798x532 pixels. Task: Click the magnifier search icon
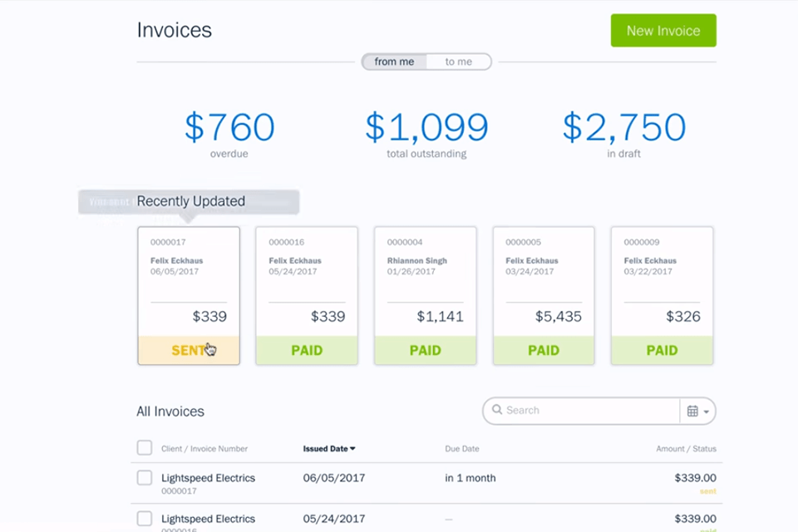coord(497,410)
